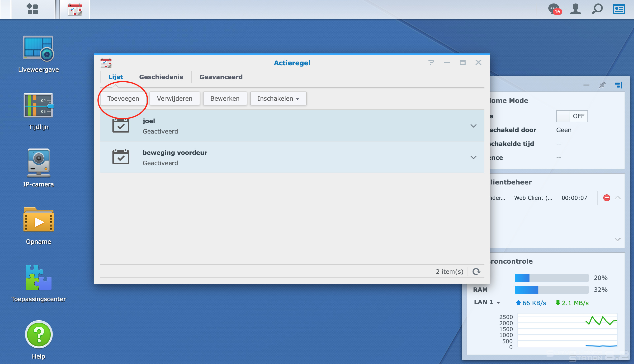Screen dimensions: 634x364
Task: Click the Bewerken button
Action: click(x=225, y=98)
